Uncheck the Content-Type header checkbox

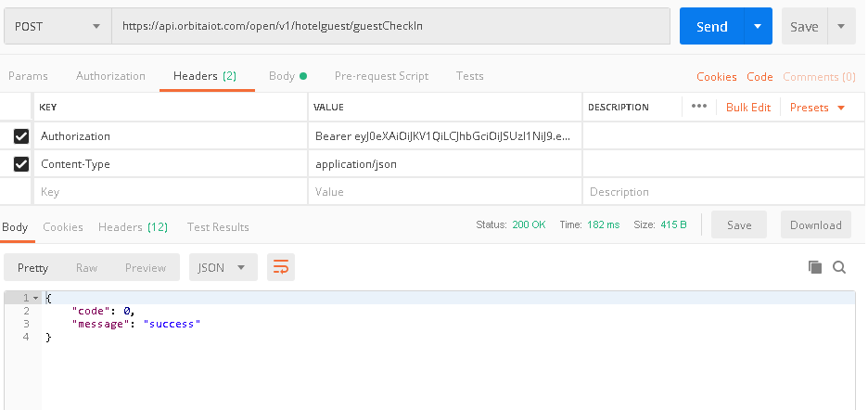(21, 164)
